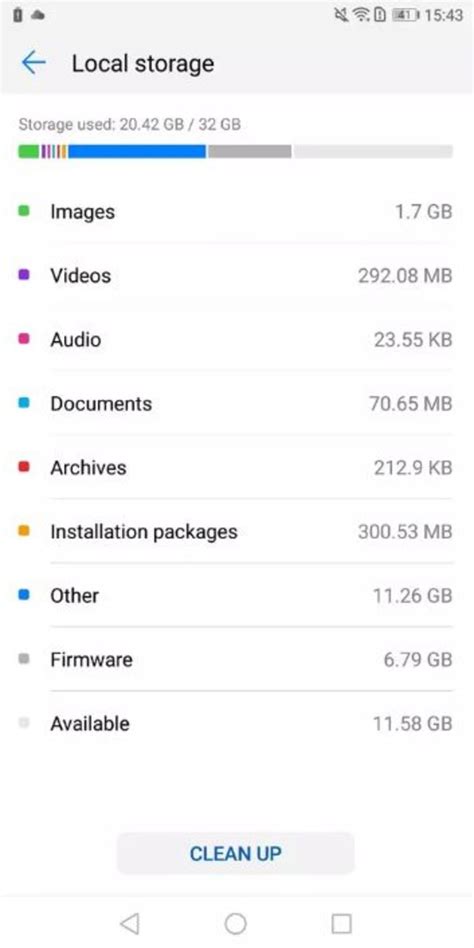Tap the Firmware storage row
The image size is (474, 948).
tap(235, 660)
